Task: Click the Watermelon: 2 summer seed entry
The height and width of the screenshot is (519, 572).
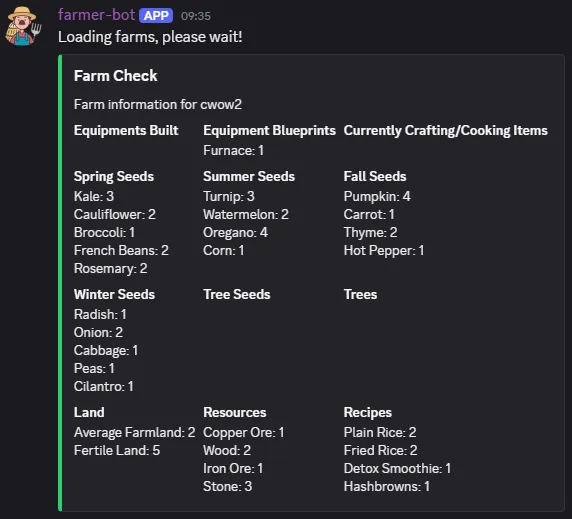Action: click(246, 214)
